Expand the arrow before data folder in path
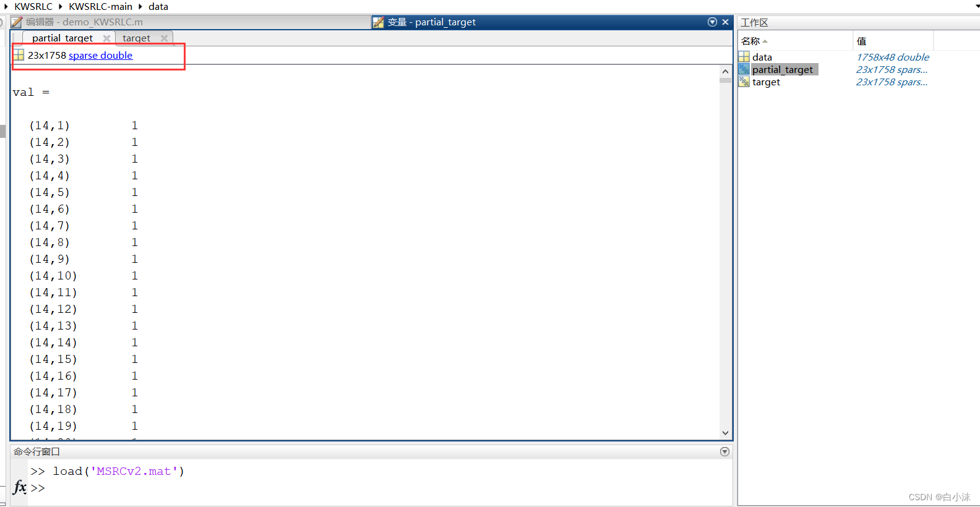The image size is (980, 507). point(140,7)
